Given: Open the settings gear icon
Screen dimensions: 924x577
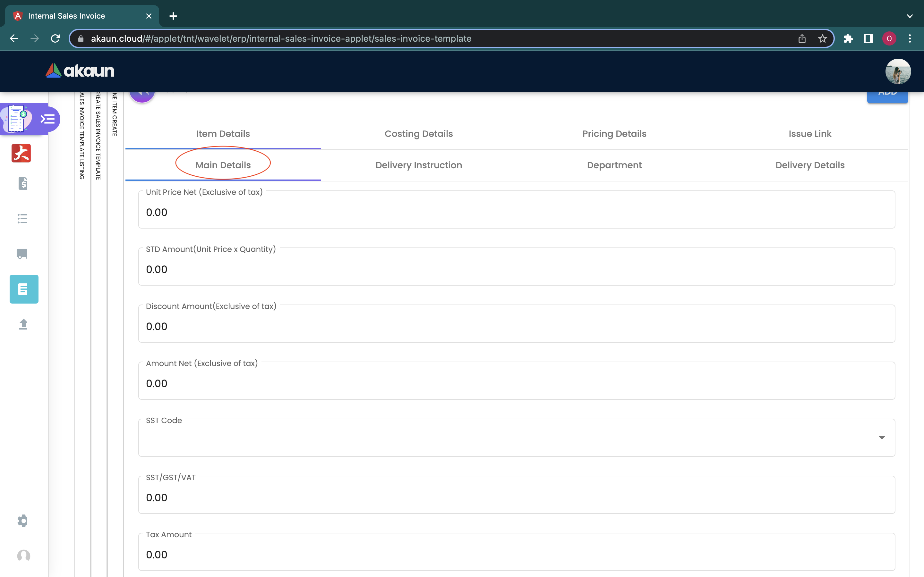Looking at the screenshot, I should 22,521.
